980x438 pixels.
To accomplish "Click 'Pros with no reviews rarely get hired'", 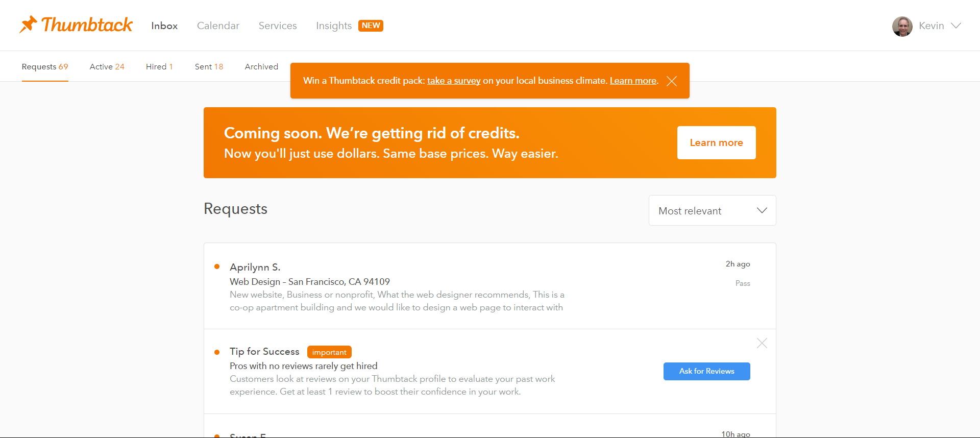I will pos(304,366).
